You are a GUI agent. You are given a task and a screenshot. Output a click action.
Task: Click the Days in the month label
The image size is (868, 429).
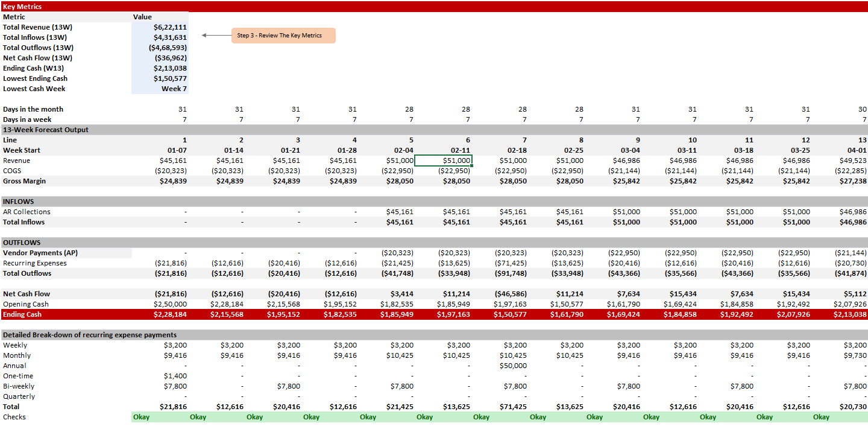pos(33,109)
